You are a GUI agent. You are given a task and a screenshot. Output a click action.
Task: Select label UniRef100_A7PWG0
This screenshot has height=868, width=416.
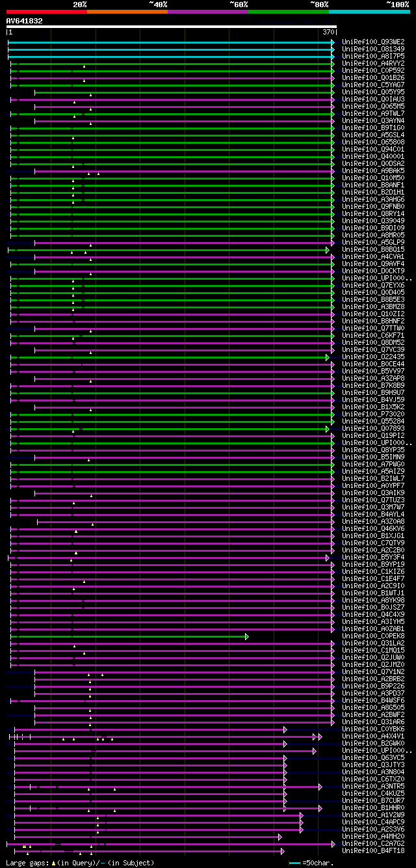(373, 465)
